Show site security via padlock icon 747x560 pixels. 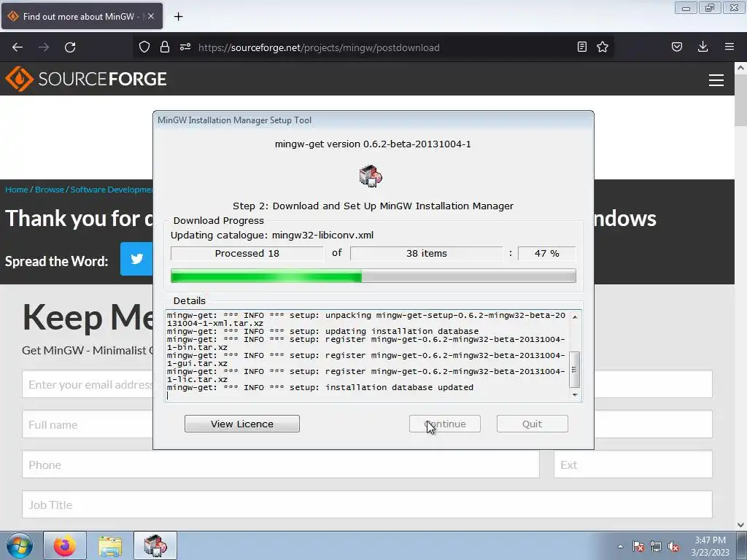tap(165, 47)
